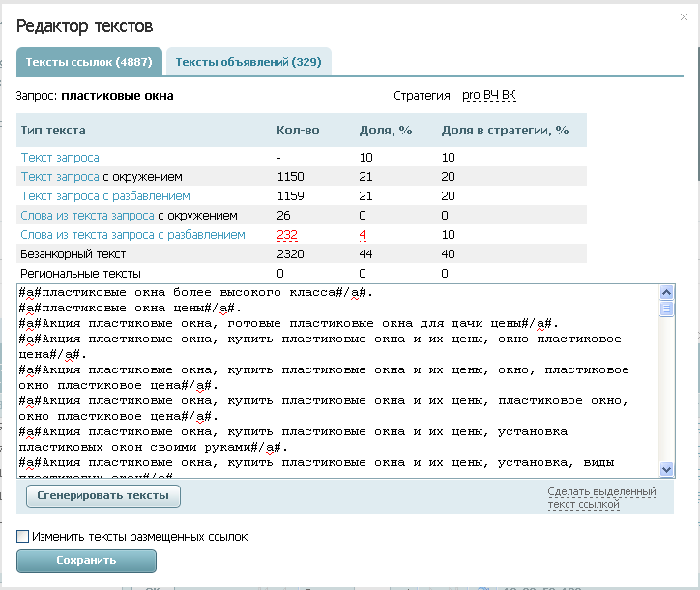Click Текст запроса link in с окружением row

(60, 176)
